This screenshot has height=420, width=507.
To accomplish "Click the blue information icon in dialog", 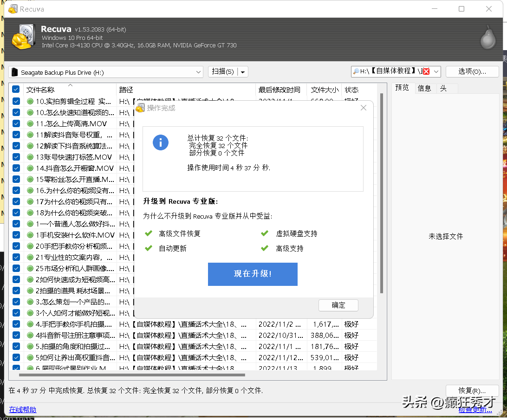I will [x=161, y=142].
